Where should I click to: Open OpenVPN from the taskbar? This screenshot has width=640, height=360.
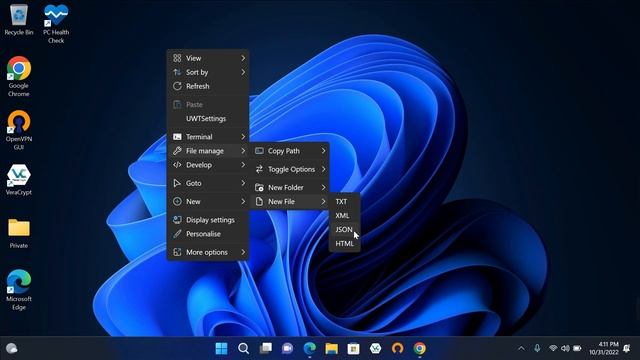point(398,348)
